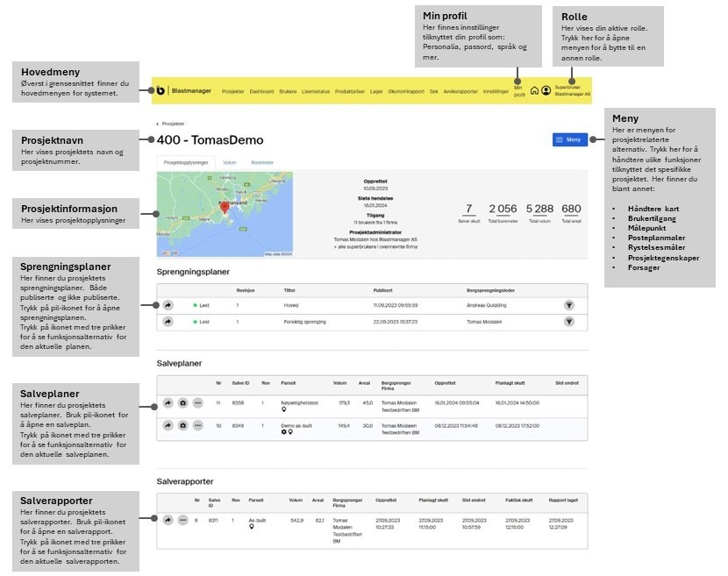Screen dimensions: 728x576
Task: Click the Demo as-built parcel name
Action: coord(296,425)
